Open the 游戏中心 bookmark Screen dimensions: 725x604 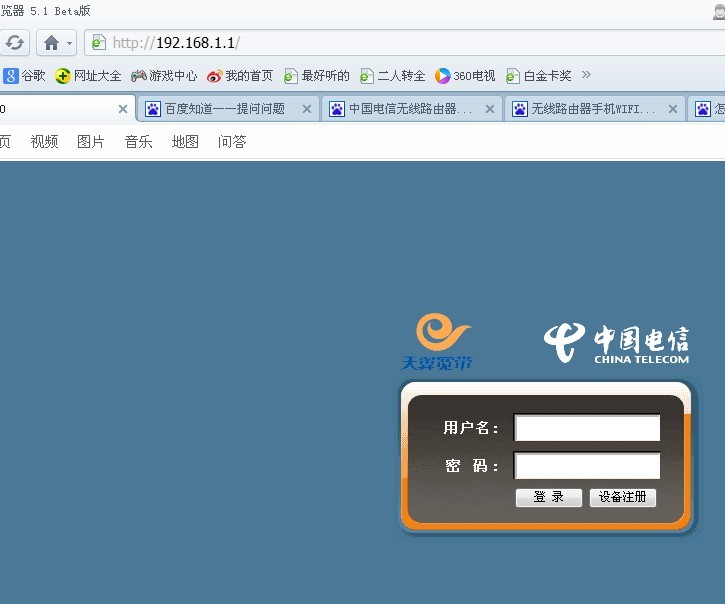pos(164,75)
